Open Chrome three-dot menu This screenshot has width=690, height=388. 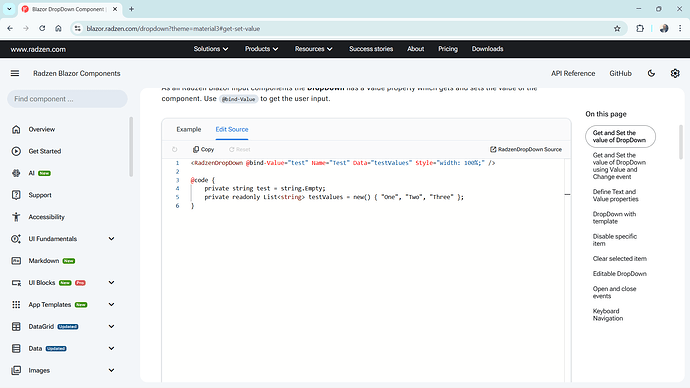tap(680, 29)
